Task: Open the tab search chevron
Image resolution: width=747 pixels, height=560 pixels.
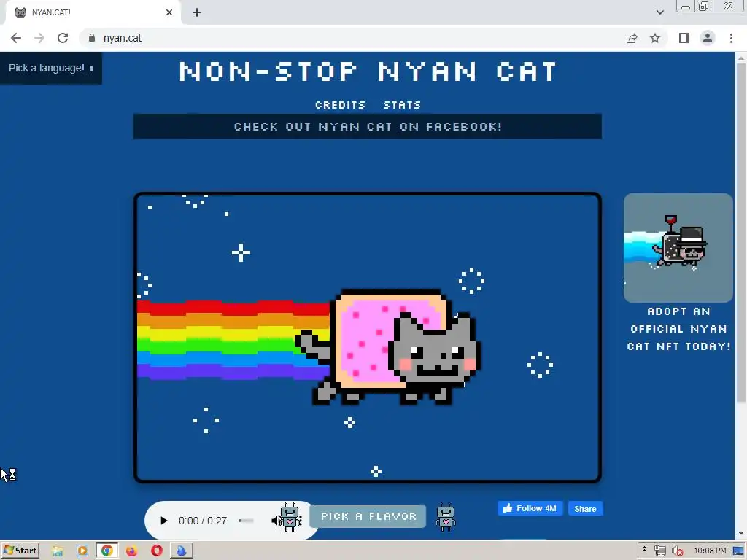Action: click(x=659, y=12)
